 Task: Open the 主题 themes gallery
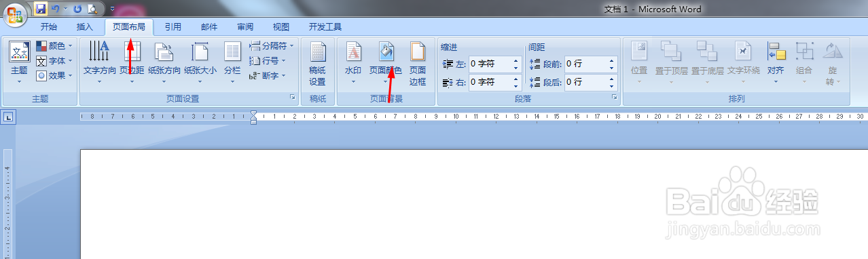[x=19, y=62]
